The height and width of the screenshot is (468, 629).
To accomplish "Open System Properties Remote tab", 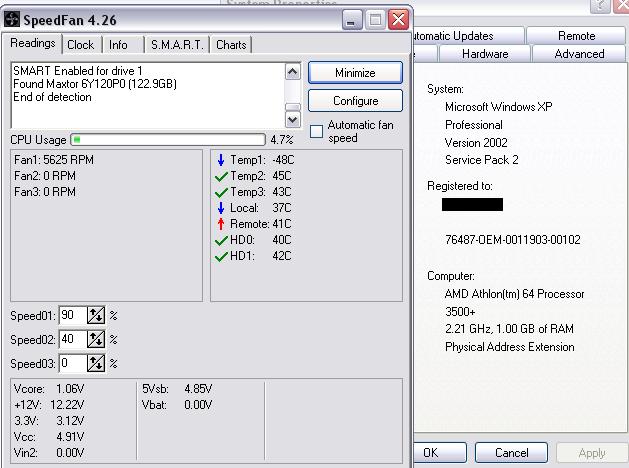I will 576,36.
